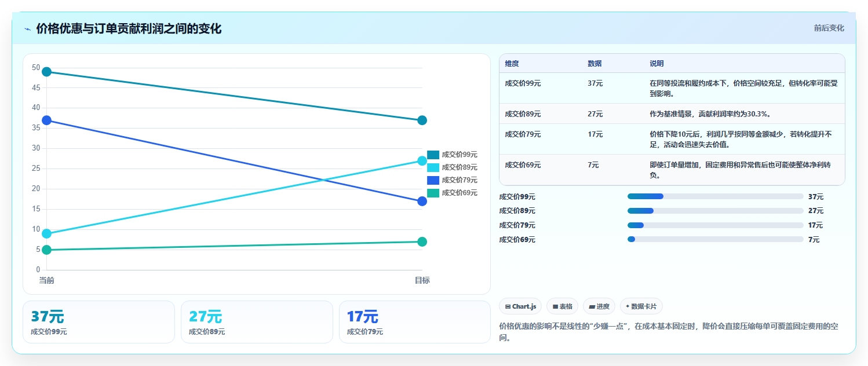Screen dimensions: 868x366
Task: Select the 表格 tag chip
Action: point(562,306)
